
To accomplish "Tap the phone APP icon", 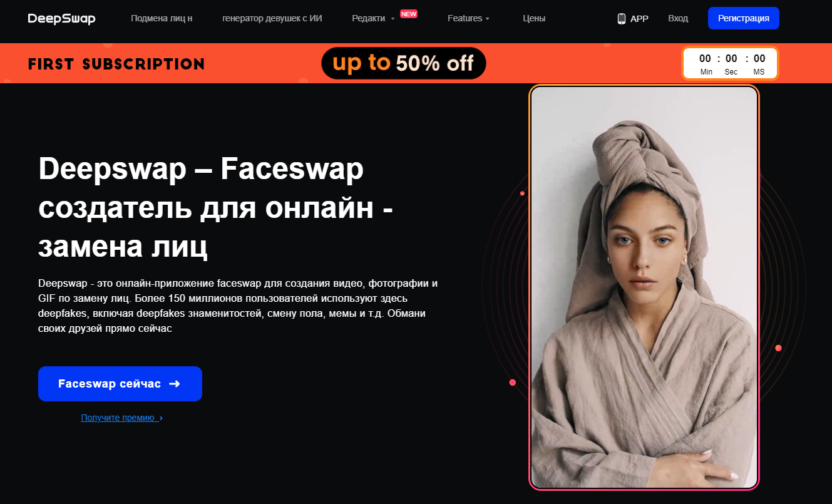I will coord(621,19).
